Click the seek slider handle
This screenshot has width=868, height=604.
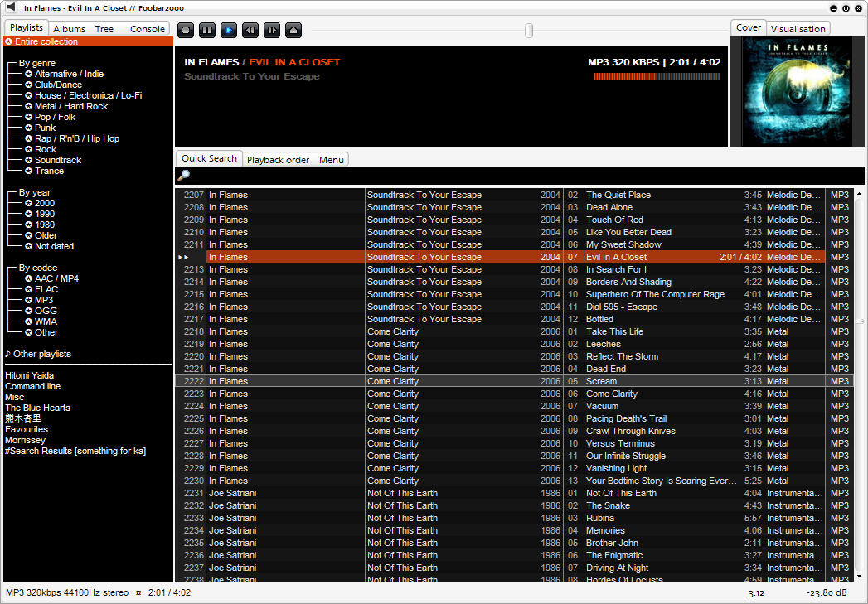tap(529, 31)
